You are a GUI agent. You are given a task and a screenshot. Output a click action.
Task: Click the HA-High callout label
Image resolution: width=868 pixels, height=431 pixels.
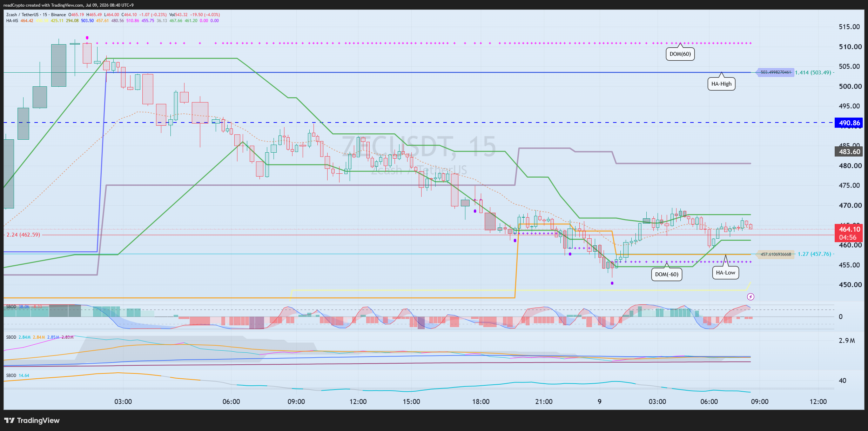click(x=721, y=84)
